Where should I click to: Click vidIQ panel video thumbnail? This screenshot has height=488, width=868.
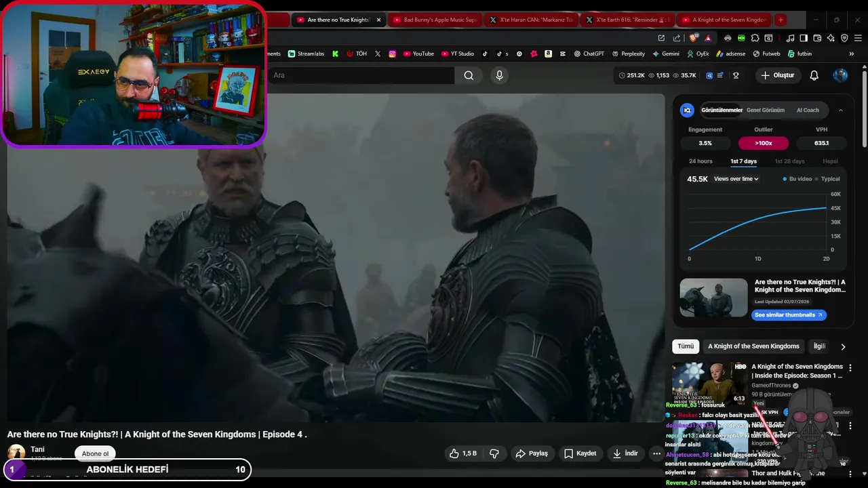tap(713, 298)
